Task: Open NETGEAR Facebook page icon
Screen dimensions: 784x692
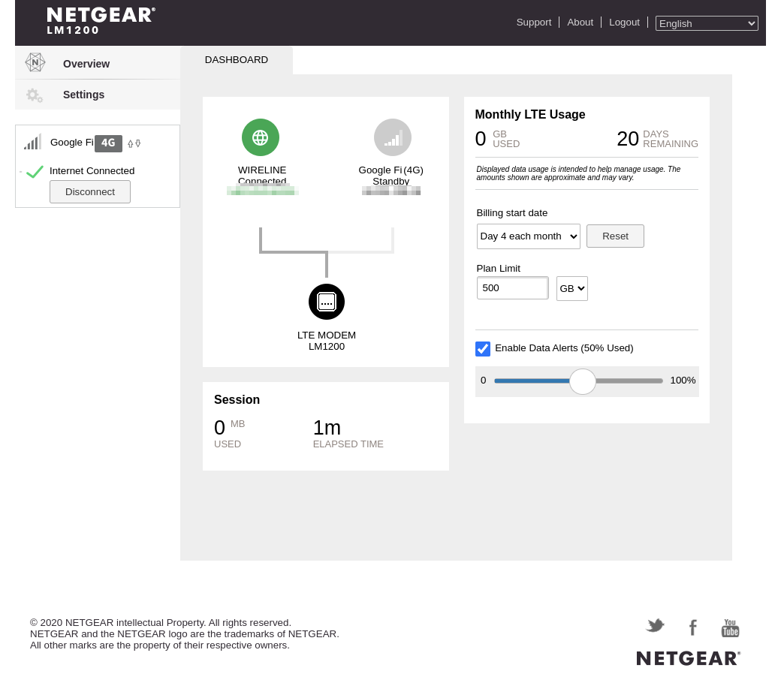Action: pos(693,627)
